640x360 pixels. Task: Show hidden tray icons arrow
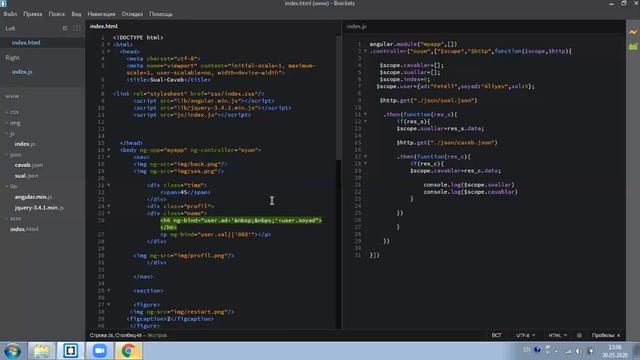557,351
